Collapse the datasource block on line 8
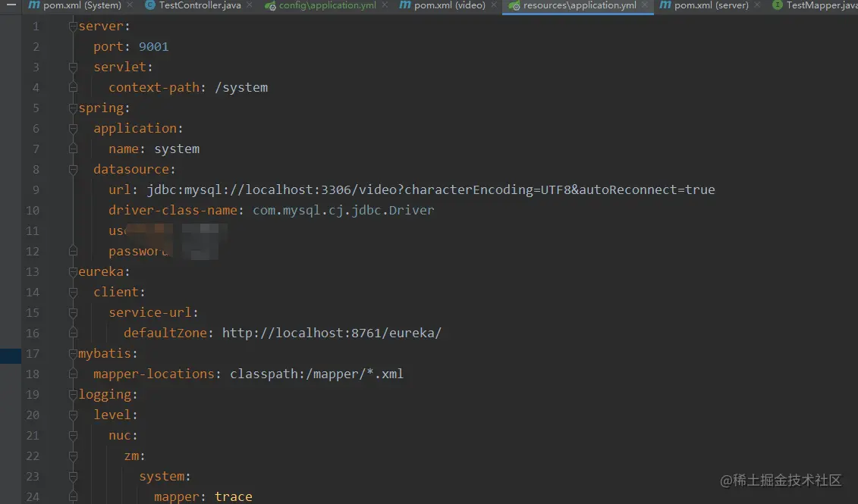 (x=73, y=169)
